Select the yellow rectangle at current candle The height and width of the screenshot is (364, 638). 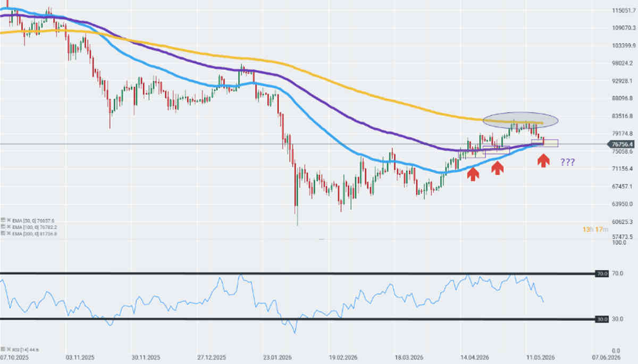point(544,143)
